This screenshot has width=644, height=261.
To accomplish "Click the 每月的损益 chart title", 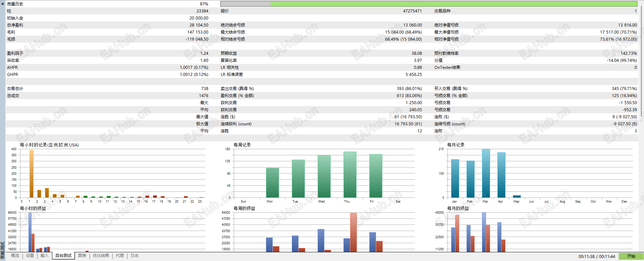I will click(458, 208).
